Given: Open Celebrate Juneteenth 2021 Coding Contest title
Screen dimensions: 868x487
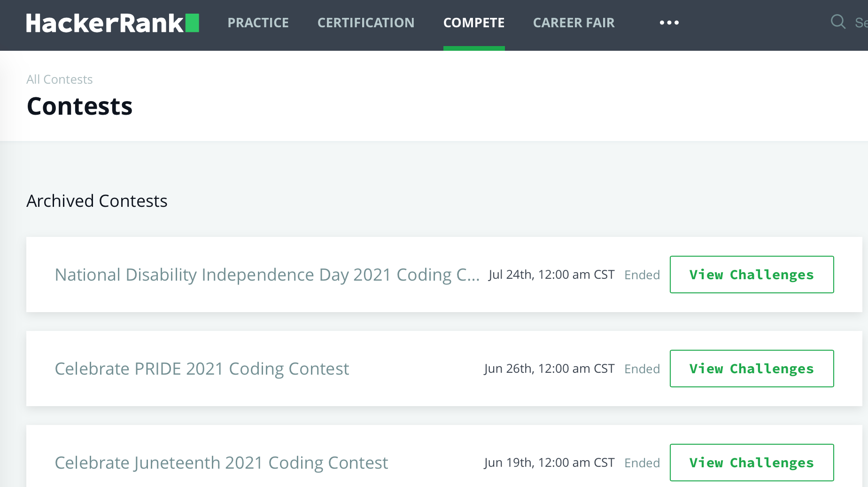Looking at the screenshot, I should click(221, 463).
